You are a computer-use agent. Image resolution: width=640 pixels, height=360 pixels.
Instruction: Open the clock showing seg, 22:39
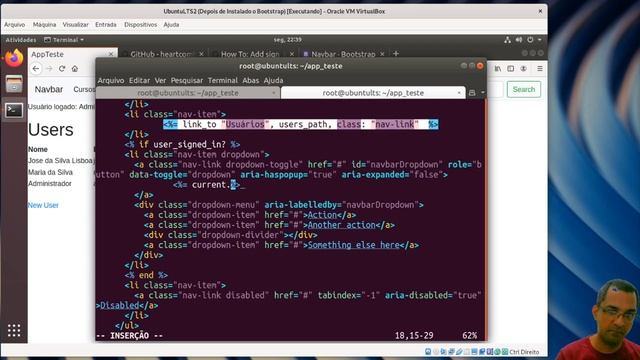click(x=288, y=40)
